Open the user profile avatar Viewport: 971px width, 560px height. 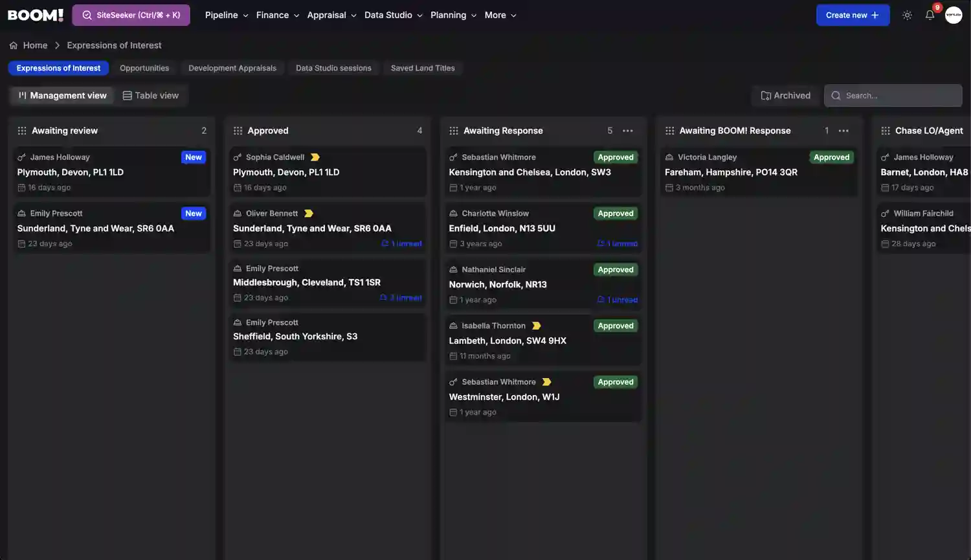coord(954,15)
